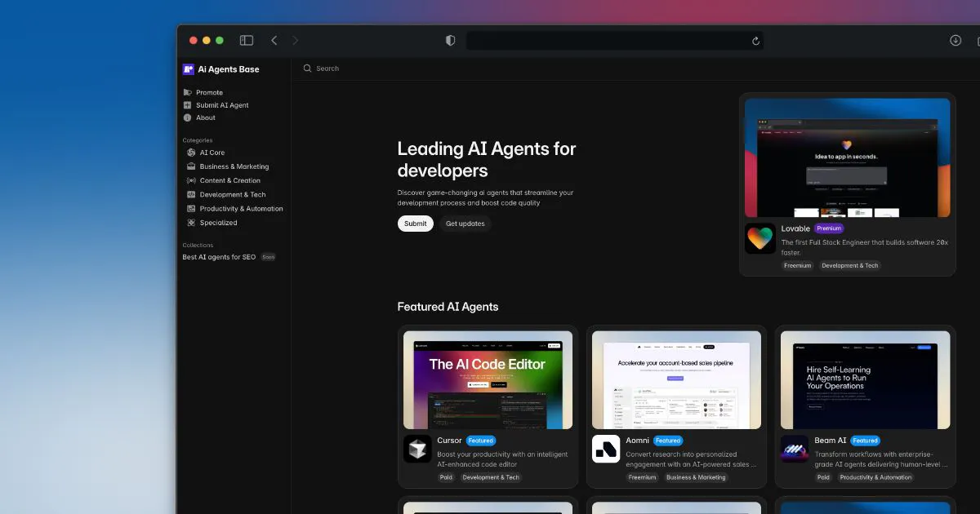Click the Specialized category icon
The height and width of the screenshot is (514, 980).
[191, 223]
